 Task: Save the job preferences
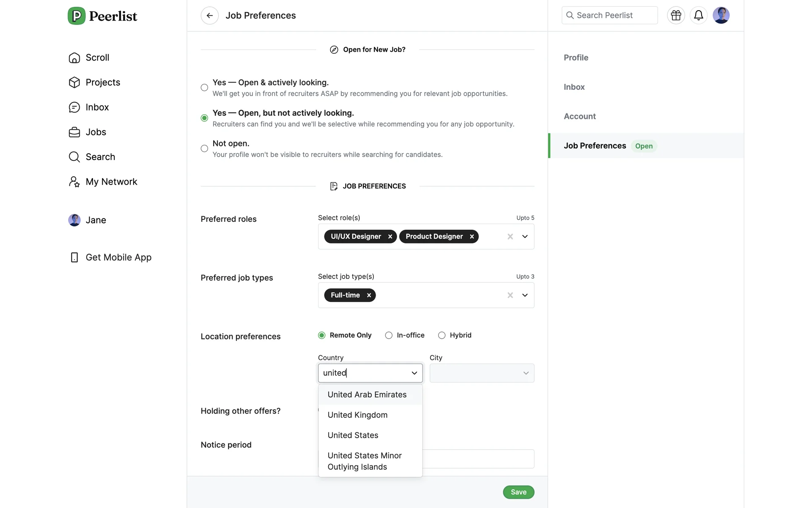[518, 492]
